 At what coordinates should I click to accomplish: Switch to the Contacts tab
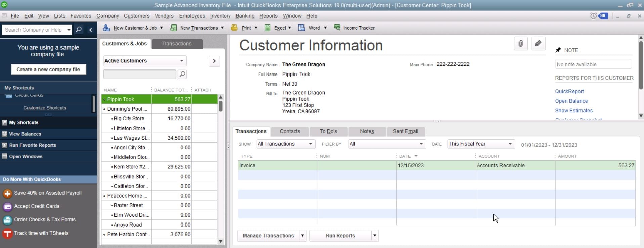click(290, 131)
